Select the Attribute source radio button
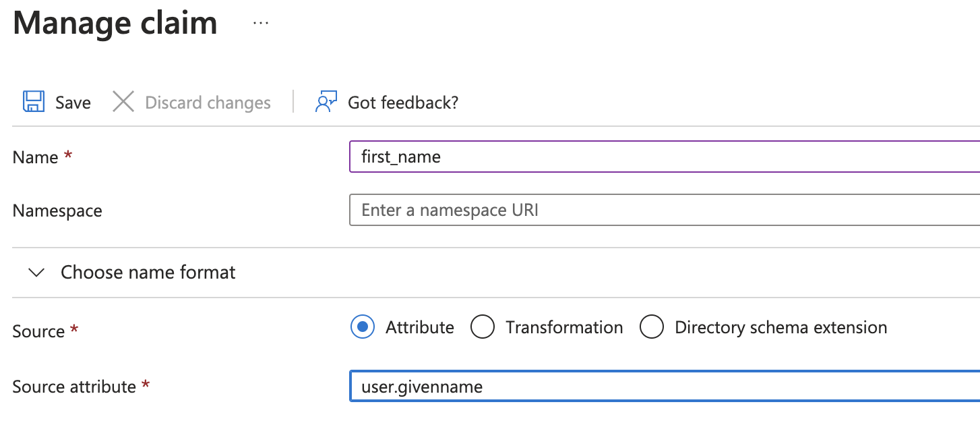This screenshot has height=421, width=980. coord(363,327)
